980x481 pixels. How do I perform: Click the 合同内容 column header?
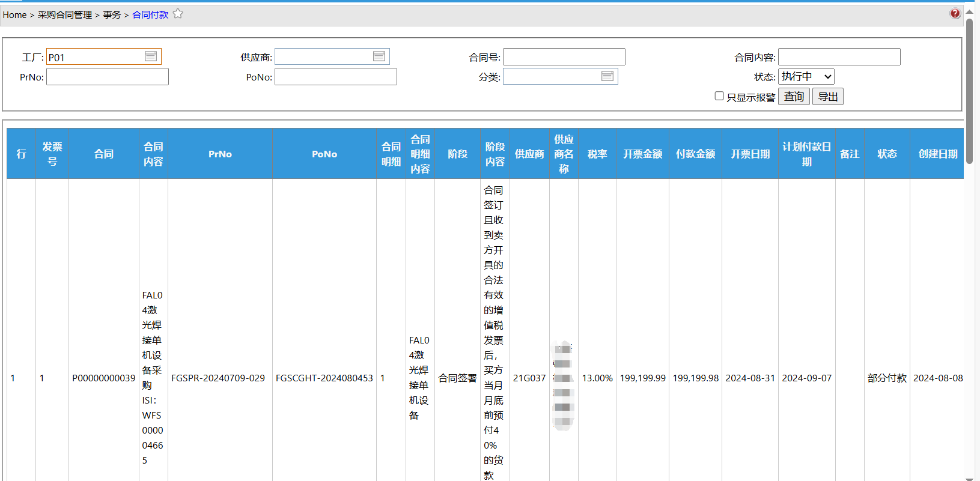click(x=153, y=154)
